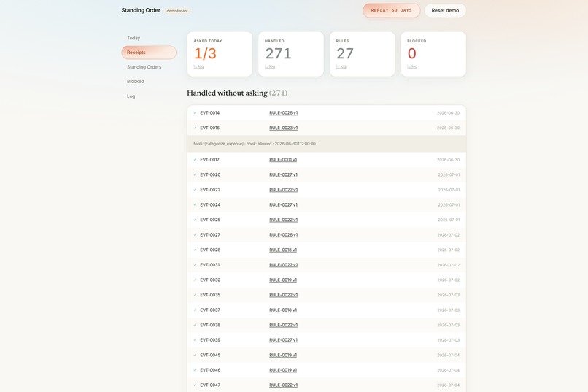Select Receipts in the sidebar
Viewport: 588px width, 392px height.
[149, 53]
